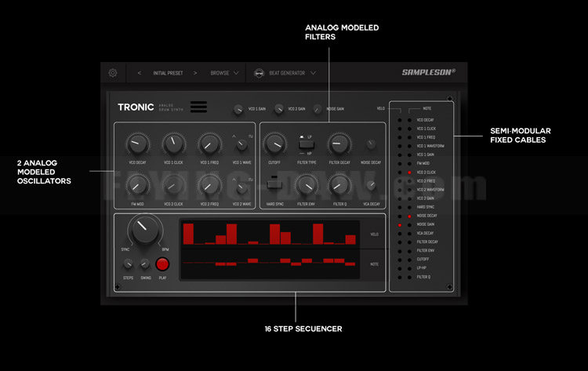Click the VCO 1 Gain knob

coord(238,109)
